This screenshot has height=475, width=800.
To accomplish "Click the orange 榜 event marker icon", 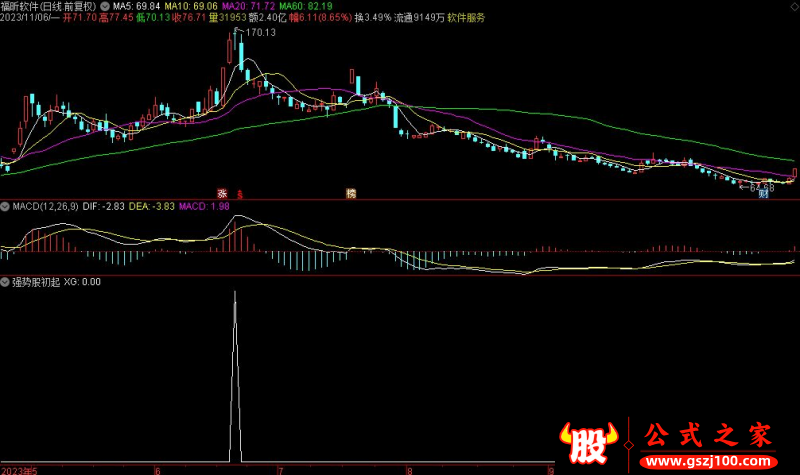I will (x=351, y=193).
